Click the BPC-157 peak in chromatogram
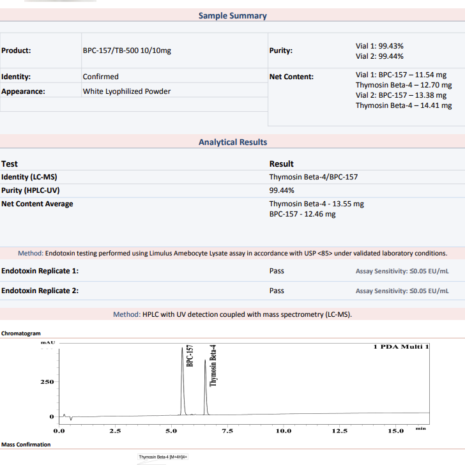465x465 pixels. [182, 380]
